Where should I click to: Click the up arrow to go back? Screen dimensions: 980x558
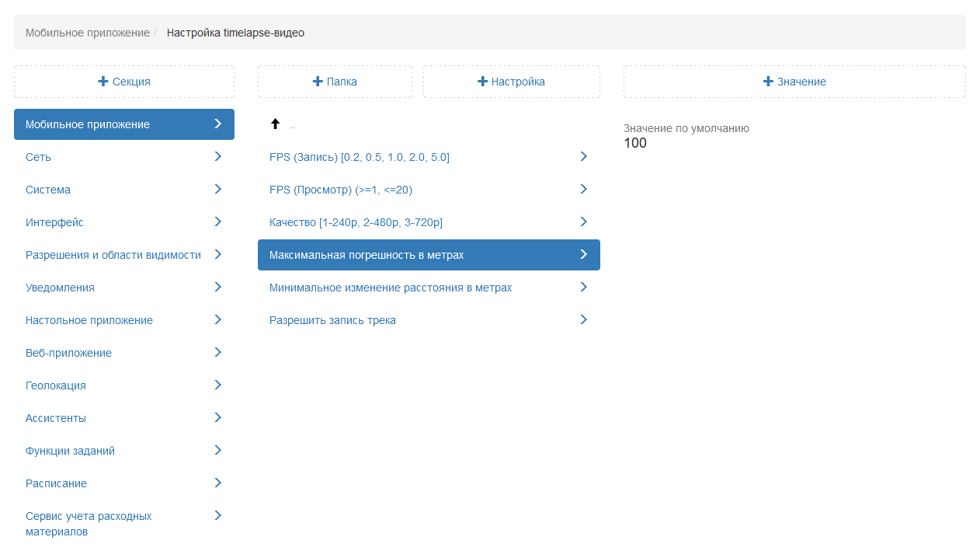pos(275,124)
